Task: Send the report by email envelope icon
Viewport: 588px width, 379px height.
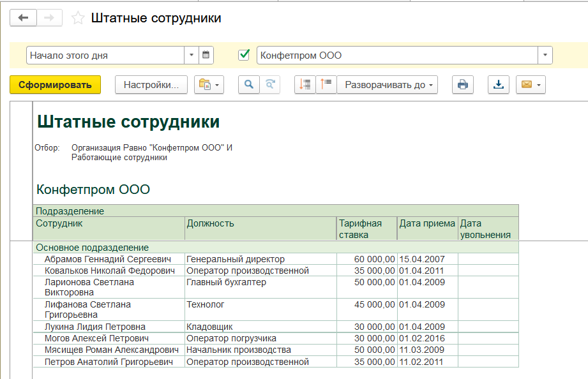Action: (x=527, y=85)
